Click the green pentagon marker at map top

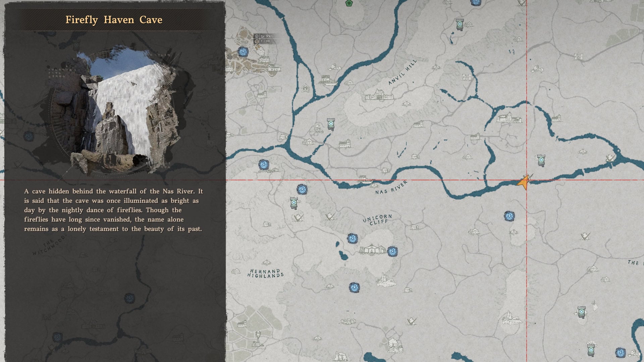pyautogui.click(x=349, y=3)
